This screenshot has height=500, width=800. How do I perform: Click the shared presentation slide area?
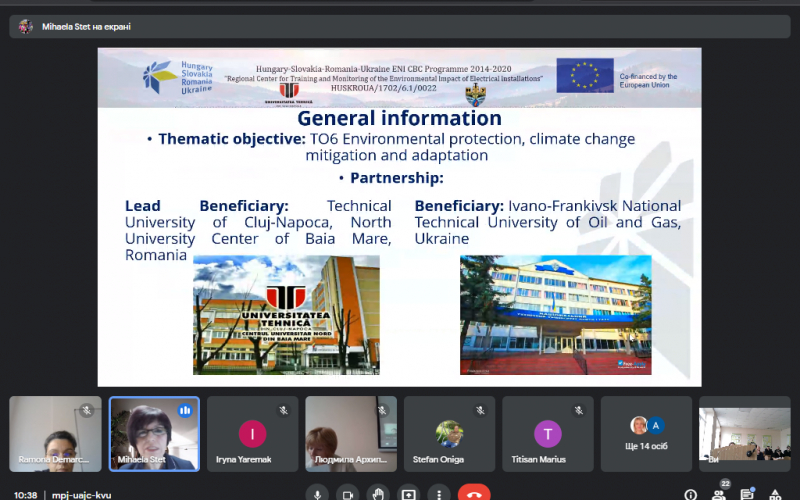pos(399,217)
